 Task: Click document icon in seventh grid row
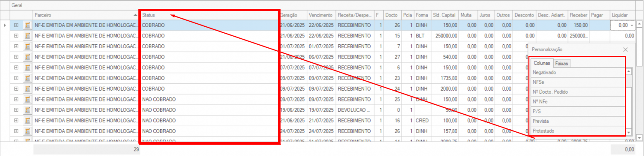tap(27, 89)
